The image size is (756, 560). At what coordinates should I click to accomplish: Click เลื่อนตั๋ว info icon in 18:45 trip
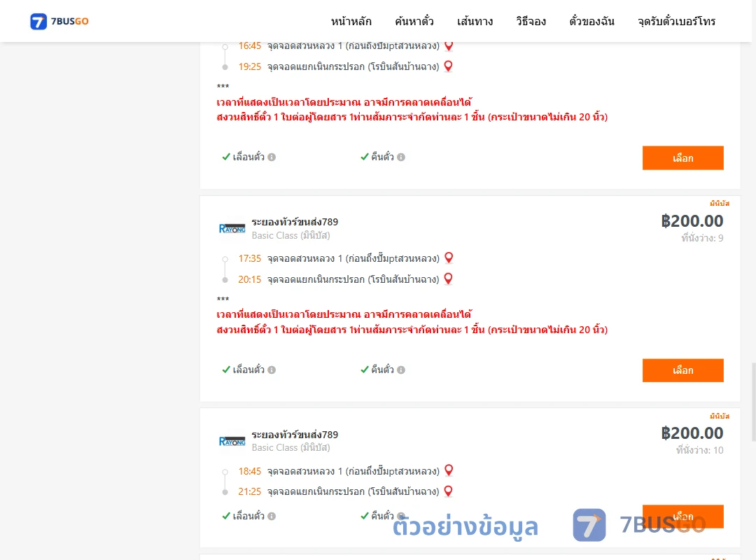(272, 516)
